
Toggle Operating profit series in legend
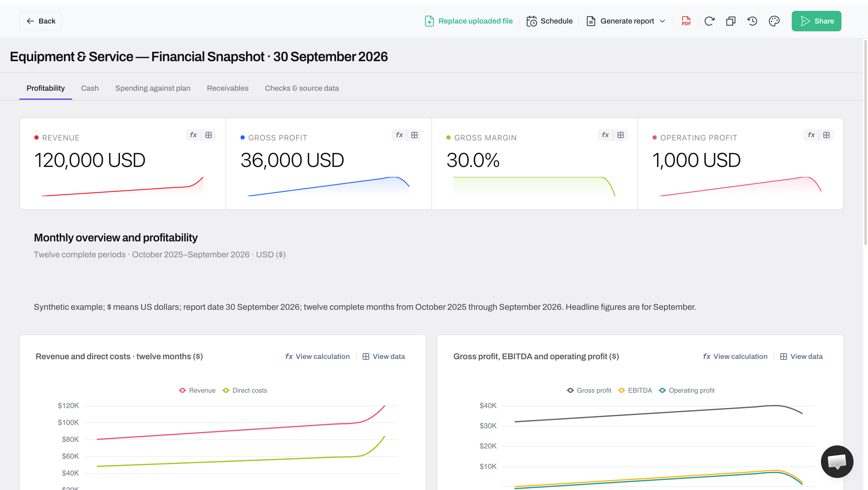[686, 390]
